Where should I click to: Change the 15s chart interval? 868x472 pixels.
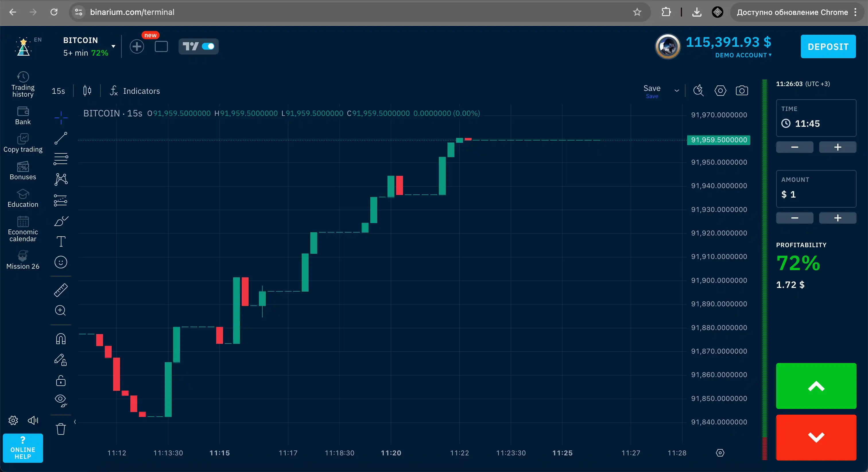click(x=58, y=91)
